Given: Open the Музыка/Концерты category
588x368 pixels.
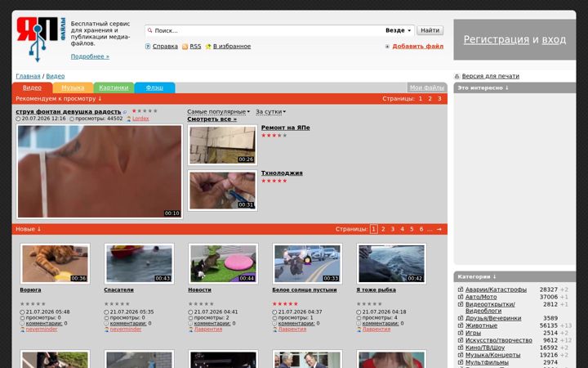Looking at the screenshot, I should click(492, 355).
